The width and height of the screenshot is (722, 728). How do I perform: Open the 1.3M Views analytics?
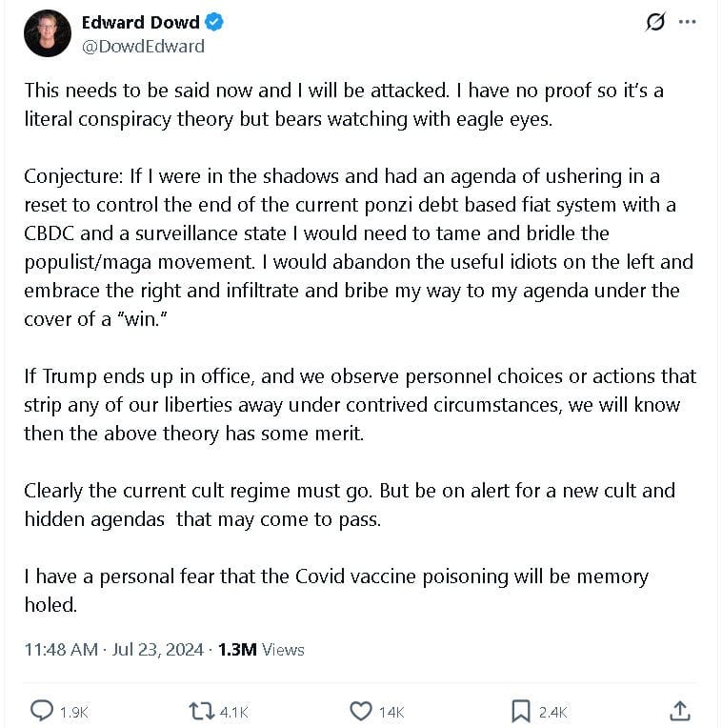[x=261, y=650]
